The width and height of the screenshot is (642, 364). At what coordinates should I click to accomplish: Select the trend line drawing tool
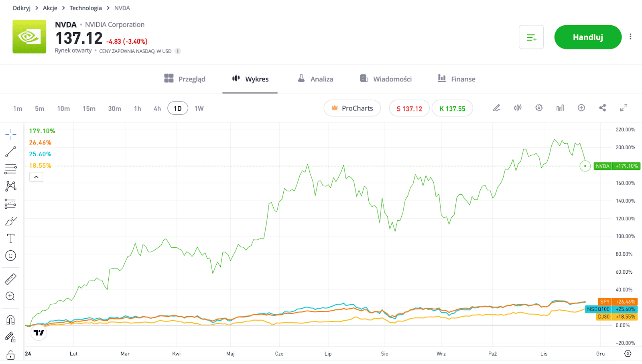coord(11,152)
